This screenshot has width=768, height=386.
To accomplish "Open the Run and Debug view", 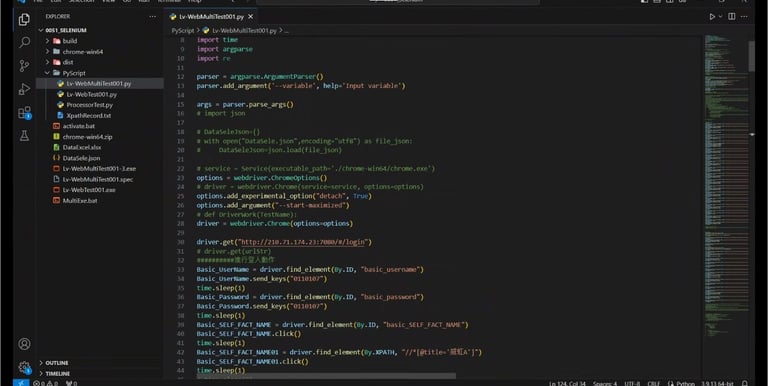I will coord(24,89).
